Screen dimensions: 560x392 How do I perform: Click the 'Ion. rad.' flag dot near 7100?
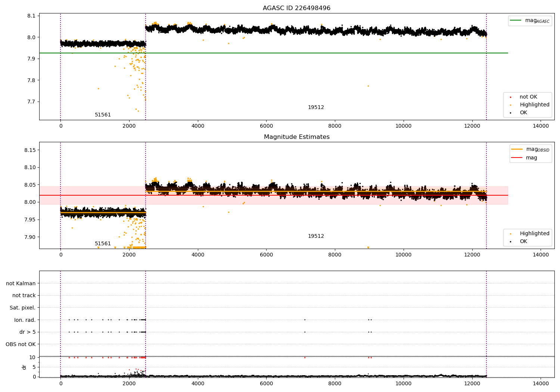(x=305, y=320)
